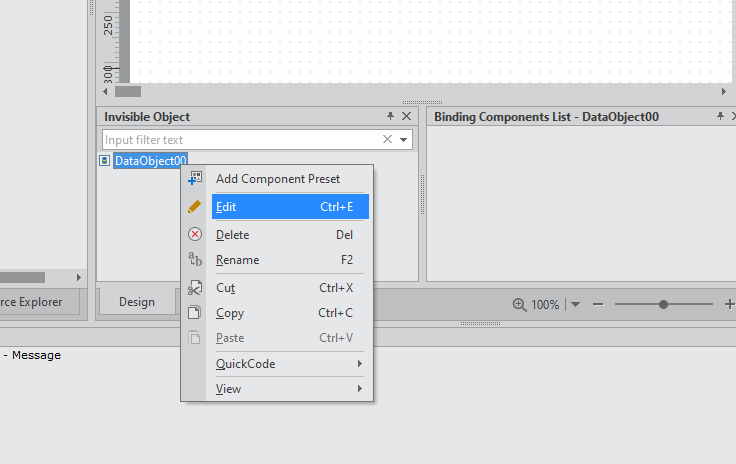Pin the Binding Components List panel
The width and height of the screenshot is (736, 464).
(x=720, y=116)
